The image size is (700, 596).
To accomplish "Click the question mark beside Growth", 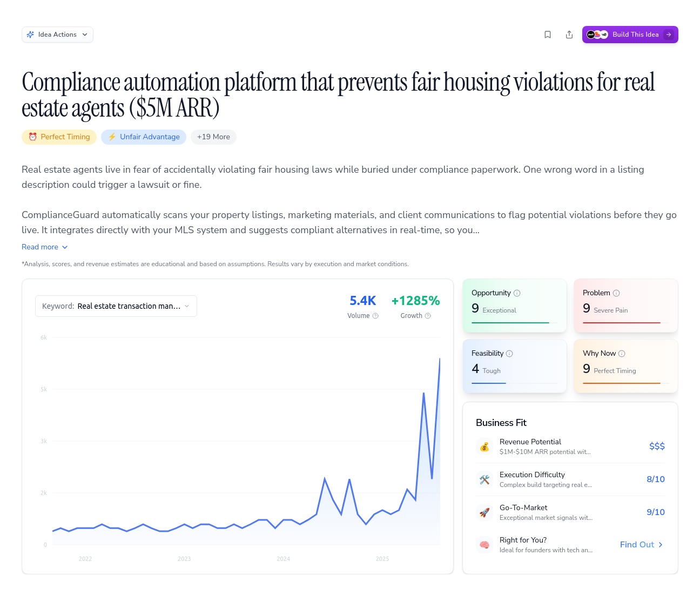I will click(428, 316).
